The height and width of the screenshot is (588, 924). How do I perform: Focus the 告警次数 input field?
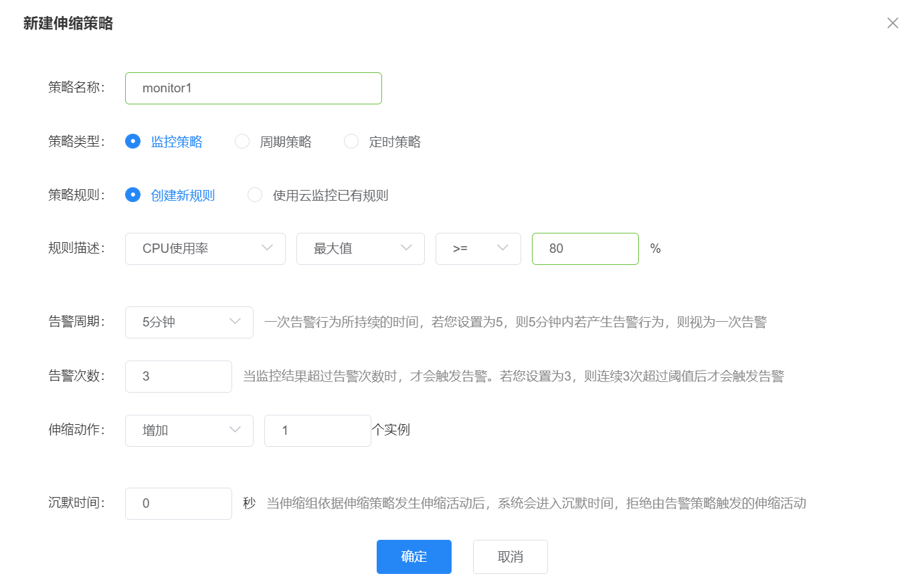[x=178, y=377]
